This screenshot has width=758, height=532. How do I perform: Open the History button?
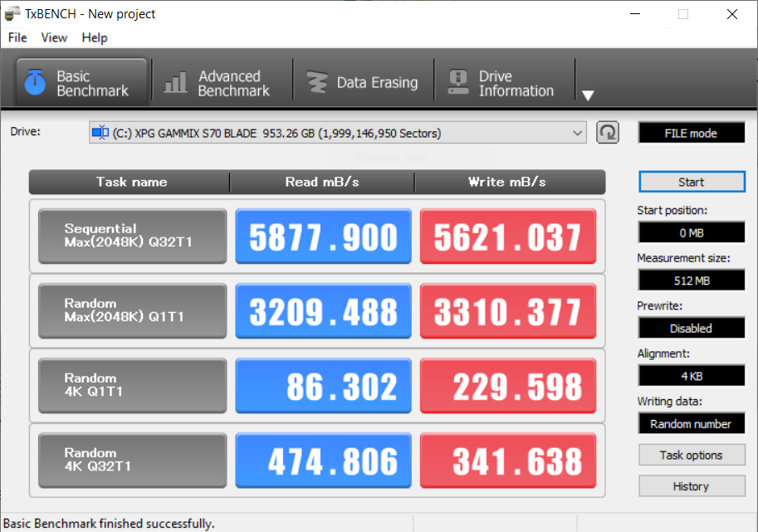click(691, 486)
